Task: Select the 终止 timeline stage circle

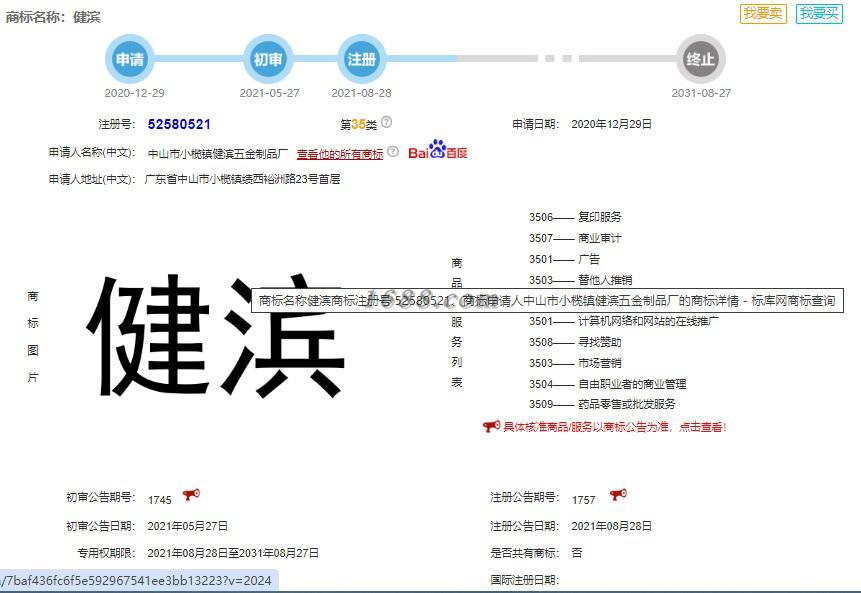Action: tap(701, 59)
